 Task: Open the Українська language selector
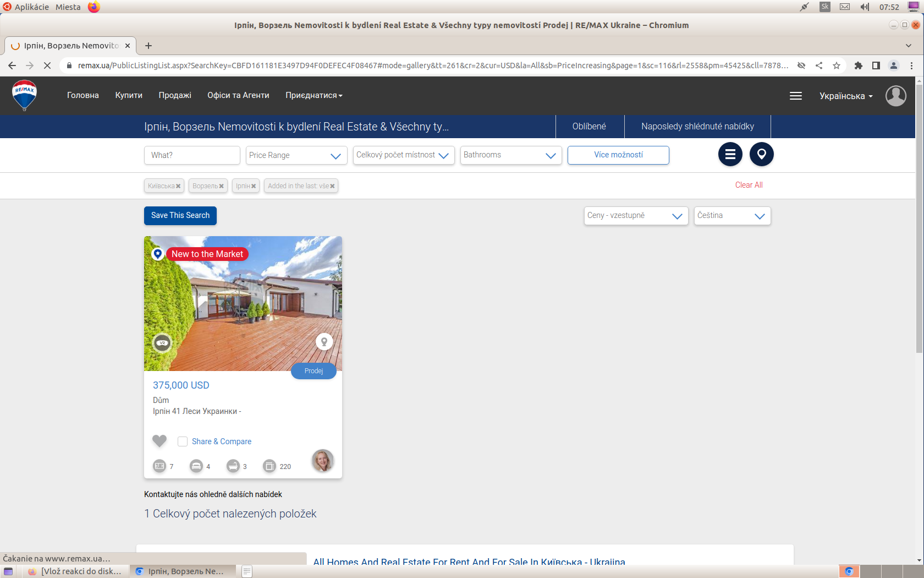tap(846, 96)
